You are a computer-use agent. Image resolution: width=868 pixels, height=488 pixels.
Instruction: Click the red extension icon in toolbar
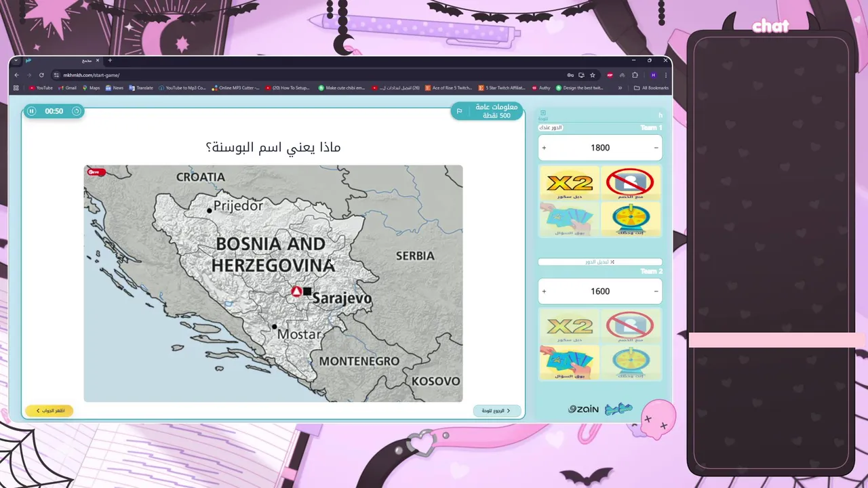610,75
